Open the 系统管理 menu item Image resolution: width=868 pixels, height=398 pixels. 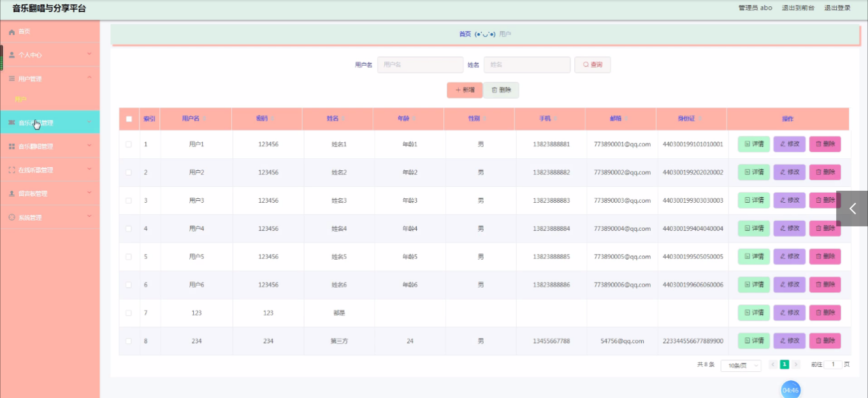click(50, 217)
